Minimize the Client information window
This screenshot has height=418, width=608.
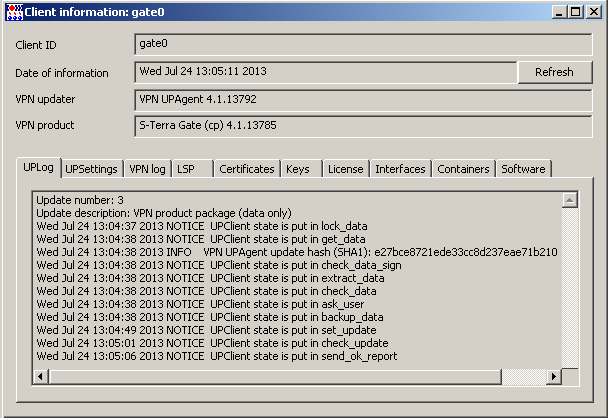tap(559, 12)
